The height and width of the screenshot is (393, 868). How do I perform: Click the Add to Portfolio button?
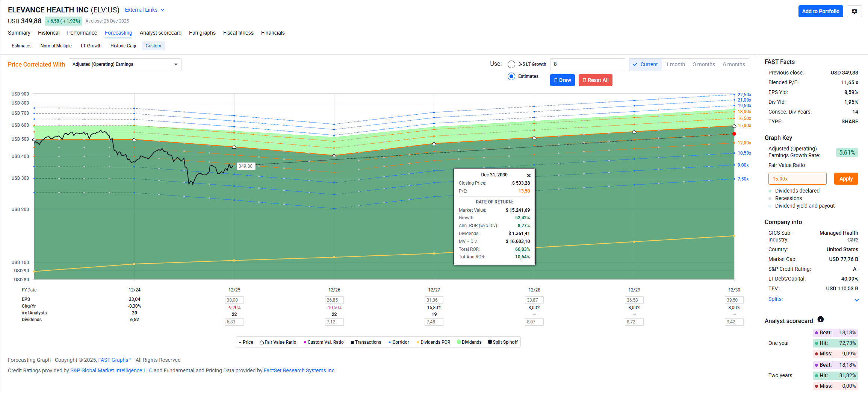coord(820,11)
